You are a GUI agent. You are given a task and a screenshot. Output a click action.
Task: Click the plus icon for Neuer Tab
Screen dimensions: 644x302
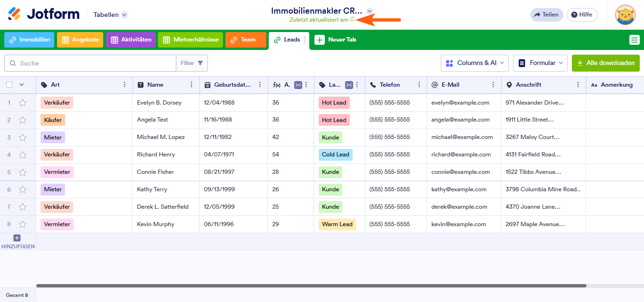[320, 40]
